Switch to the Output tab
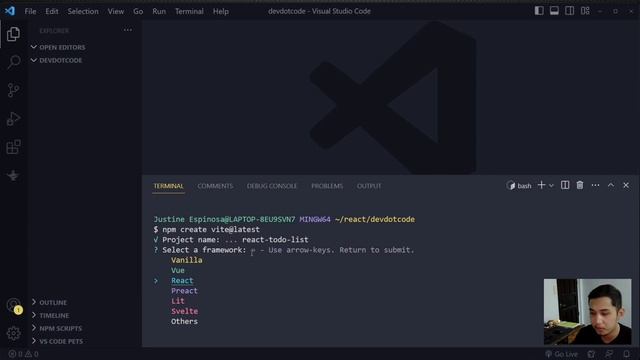This screenshot has height=360, width=640. (369, 186)
